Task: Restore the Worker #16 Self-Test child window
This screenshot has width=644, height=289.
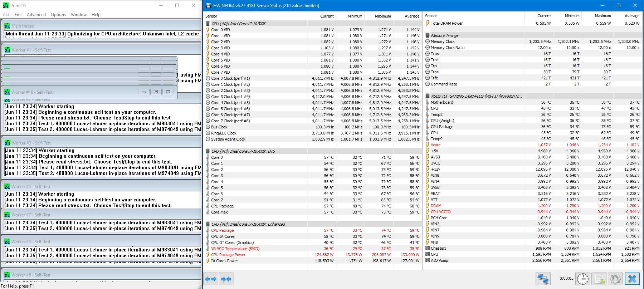Action: click(156, 92)
